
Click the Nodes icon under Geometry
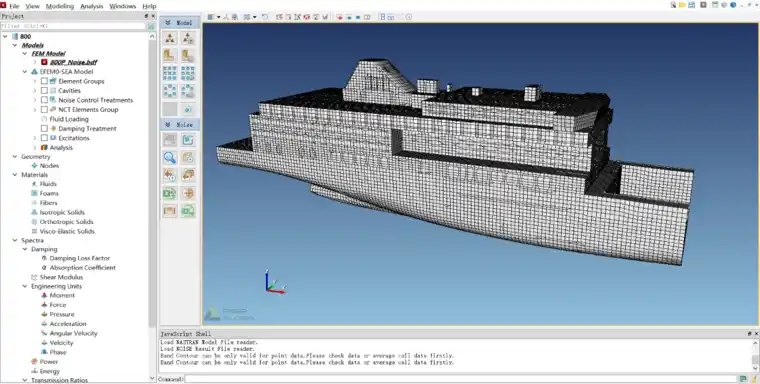pyautogui.click(x=34, y=166)
